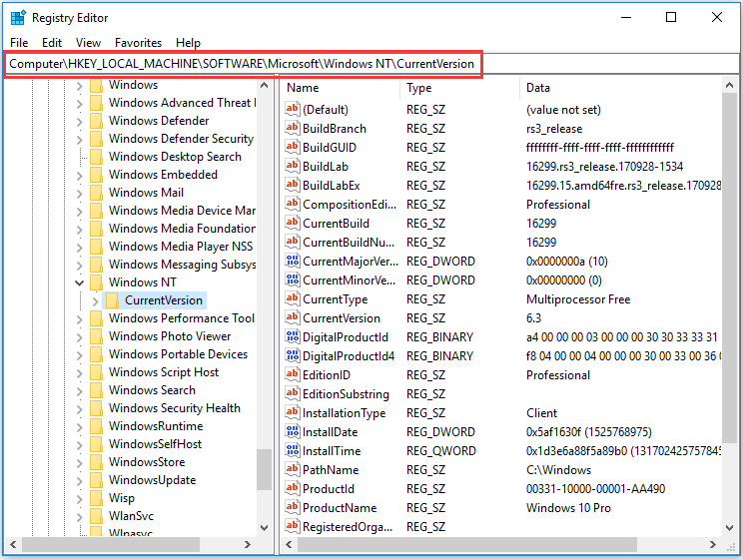Click the string icon beside PathName
This screenshot has width=743, height=560.
[293, 469]
